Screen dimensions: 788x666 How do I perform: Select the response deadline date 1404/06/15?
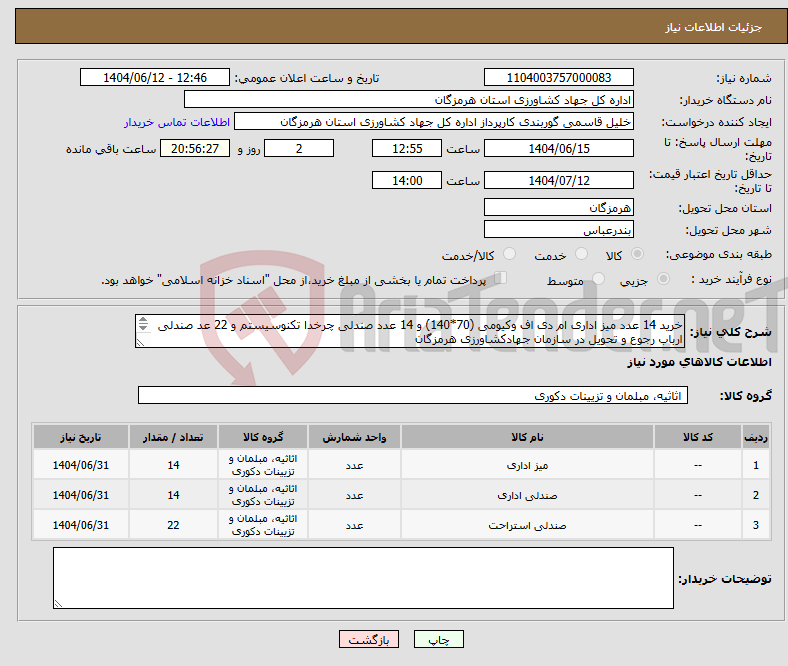tap(558, 148)
